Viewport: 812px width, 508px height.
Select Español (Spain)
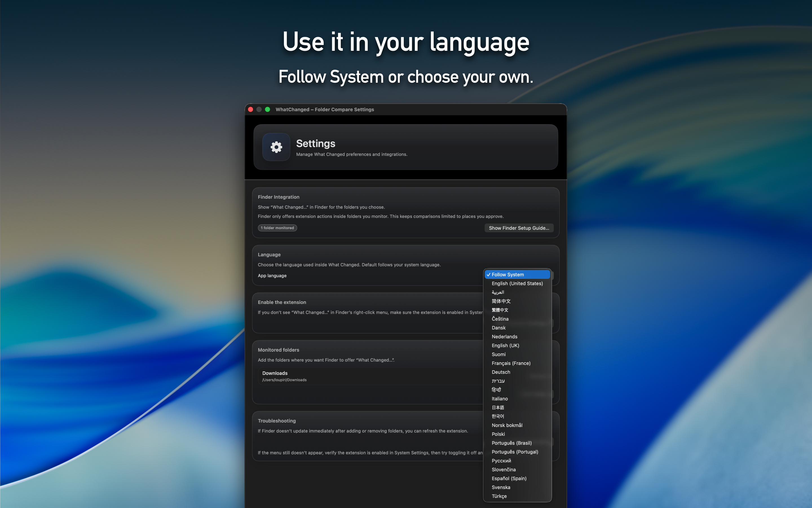coord(517,478)
